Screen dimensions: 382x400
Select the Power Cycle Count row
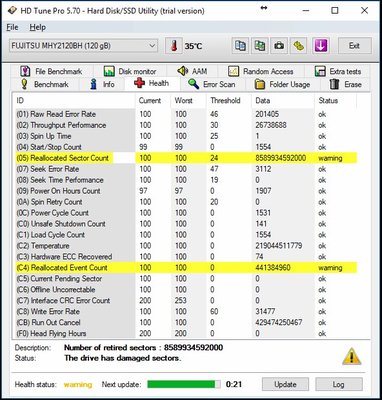[185, 213]
